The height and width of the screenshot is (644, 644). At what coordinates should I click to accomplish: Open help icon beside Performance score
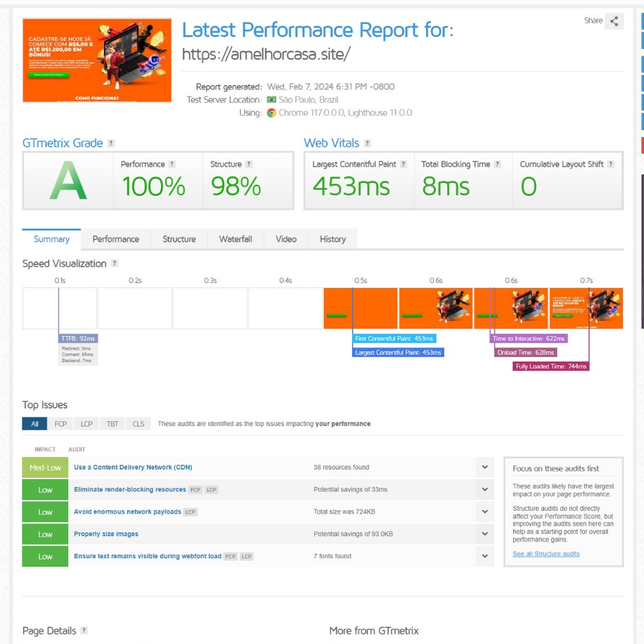tap(172, 164)
